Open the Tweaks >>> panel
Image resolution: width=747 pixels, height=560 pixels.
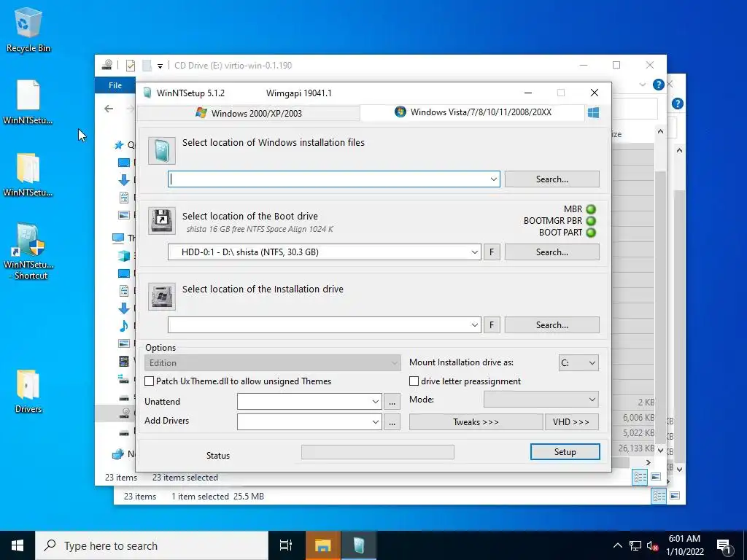pyautogui.click(x=476, y=422)
